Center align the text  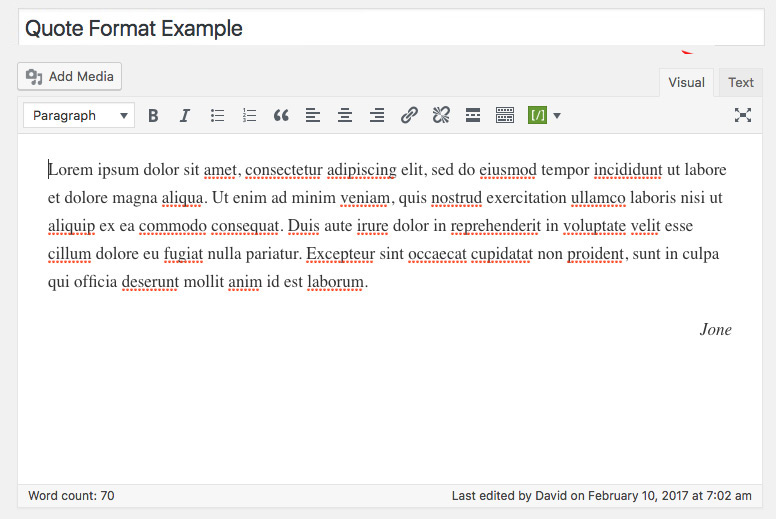point(345,116)
